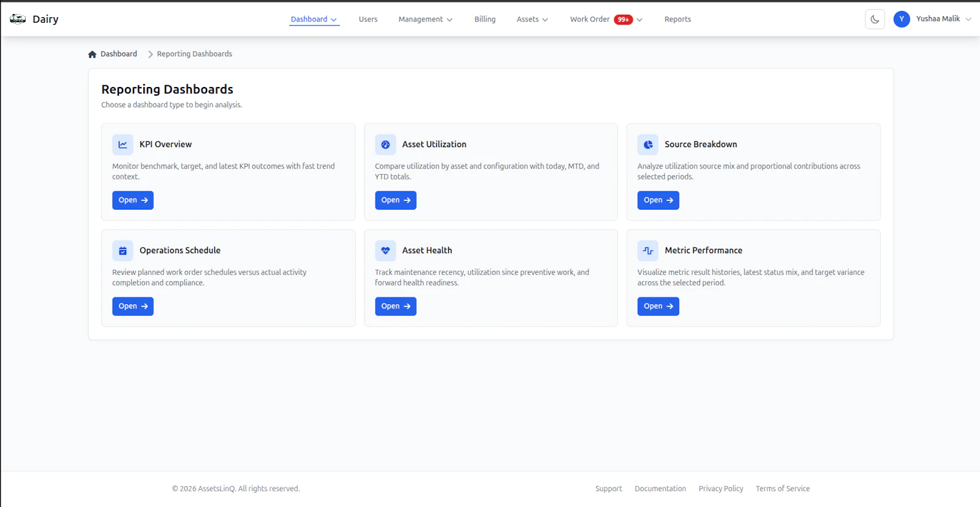Screen dimensions: 980x507
Task: Click the Operations Schedule calendar icon
Action: pyautogui.click(x=123, y=251)
